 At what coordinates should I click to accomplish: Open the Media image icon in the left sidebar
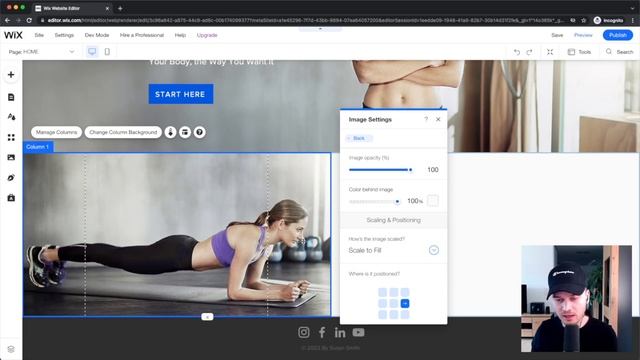click(x=11, y=157)
